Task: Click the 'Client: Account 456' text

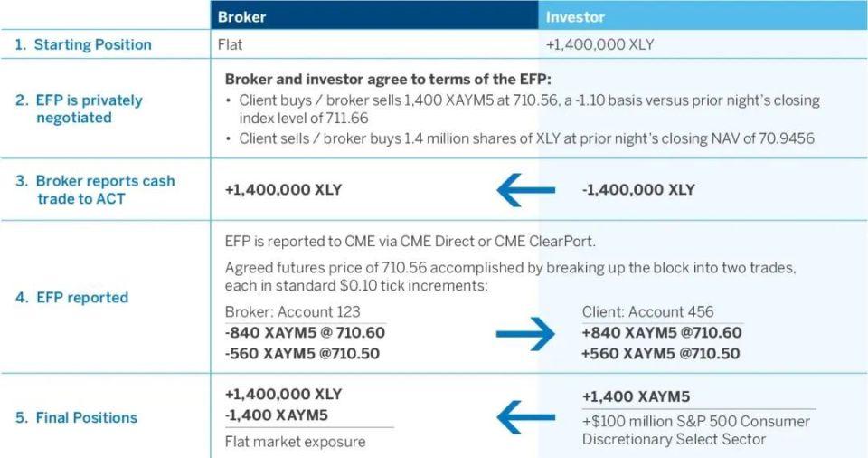Action: tap(647, 311)
